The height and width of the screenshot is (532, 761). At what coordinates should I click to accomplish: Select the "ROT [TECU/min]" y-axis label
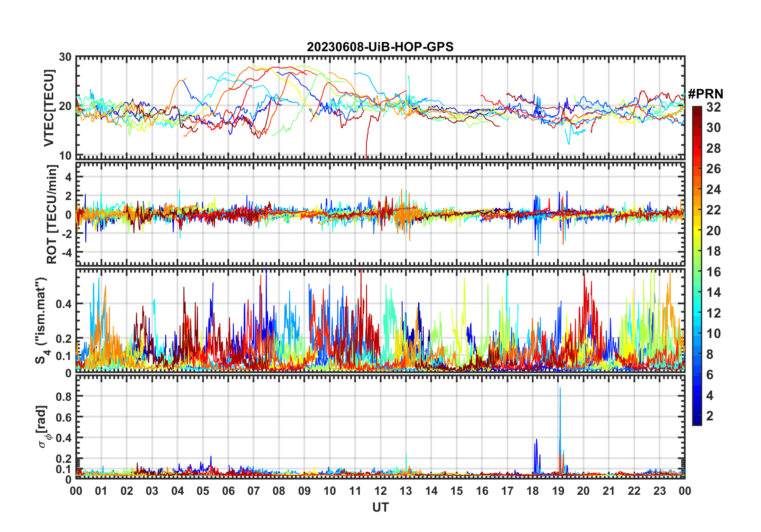tap(52, 214)
